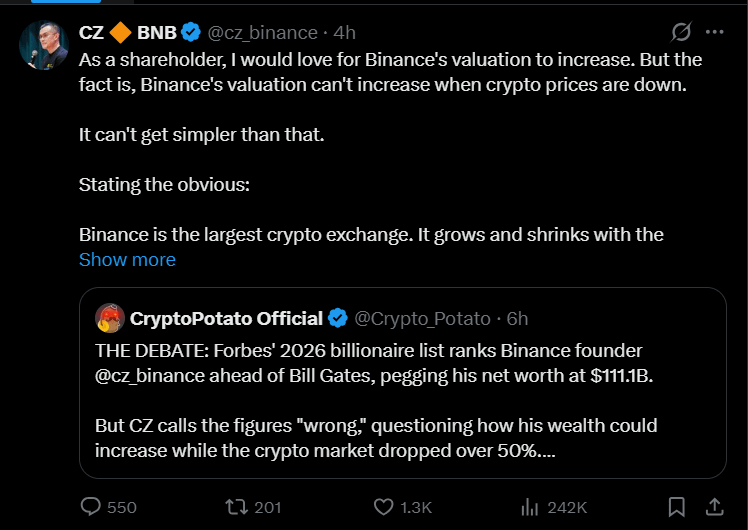Click the verified badge beside CZ BNB
This screenshot has width=748, height=530.
(191, 33)
